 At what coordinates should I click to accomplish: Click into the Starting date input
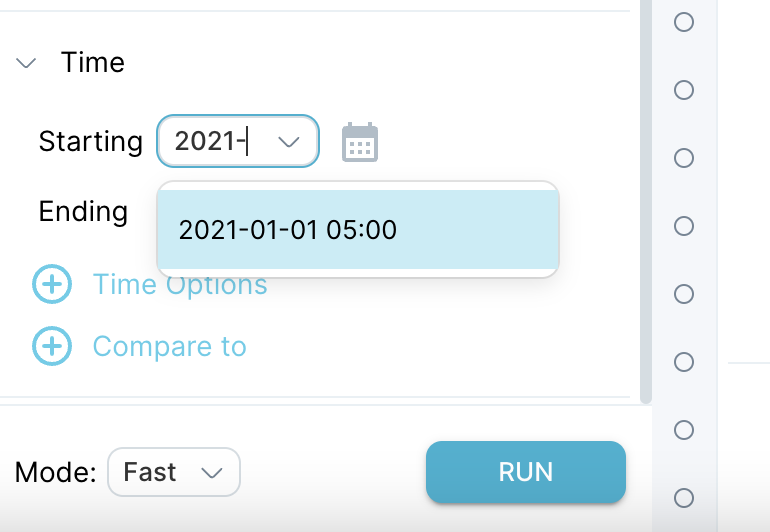(216, 141)
